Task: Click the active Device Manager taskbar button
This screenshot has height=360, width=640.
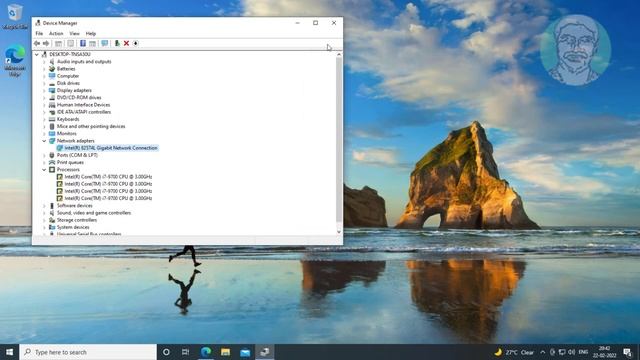Action: click(x=264, y=352)
